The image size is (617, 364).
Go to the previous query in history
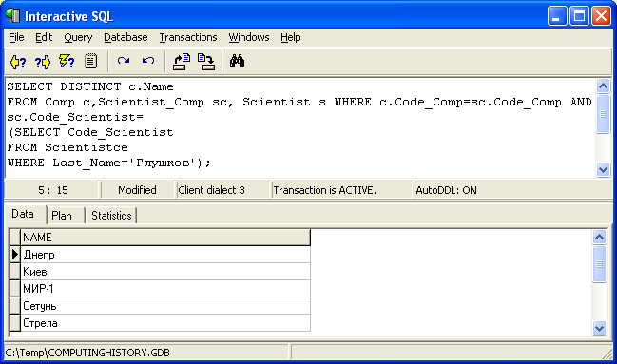coord(18,62)
